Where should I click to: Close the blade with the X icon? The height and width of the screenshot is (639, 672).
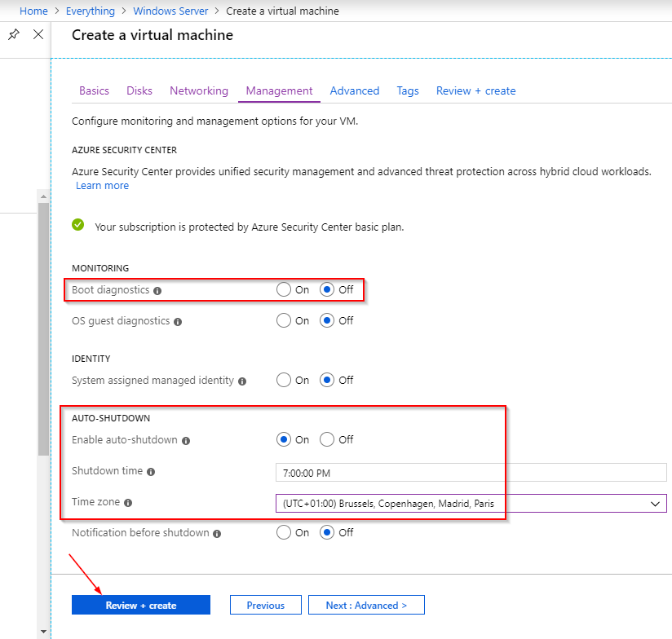(x=38, y=34)
